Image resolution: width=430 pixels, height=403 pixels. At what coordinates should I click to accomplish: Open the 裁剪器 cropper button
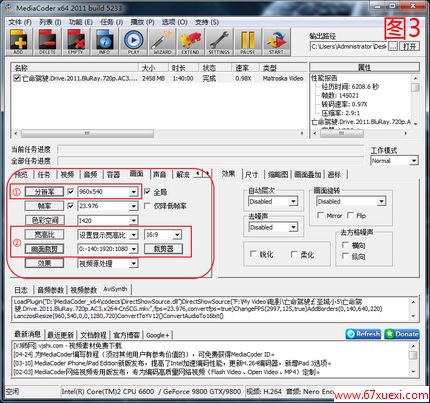tap(163, 249)
